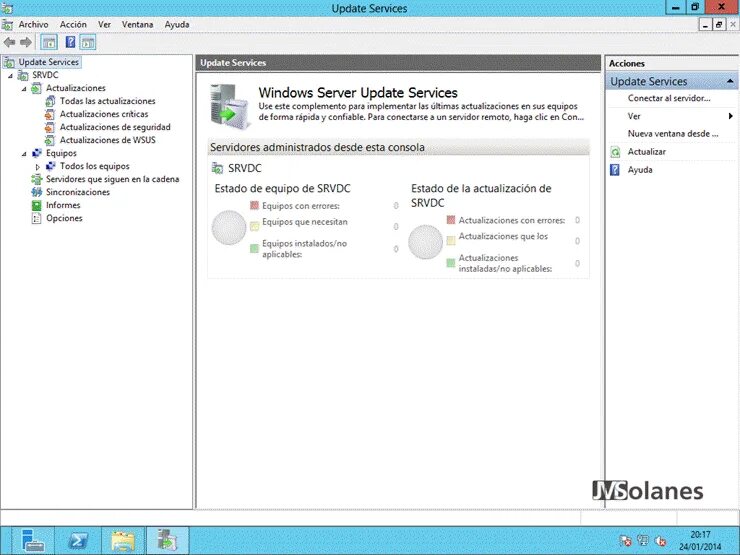Expand the Todos los equipos node
The image size is (740, 555).
pyautogui.click(x=38, y=167)
